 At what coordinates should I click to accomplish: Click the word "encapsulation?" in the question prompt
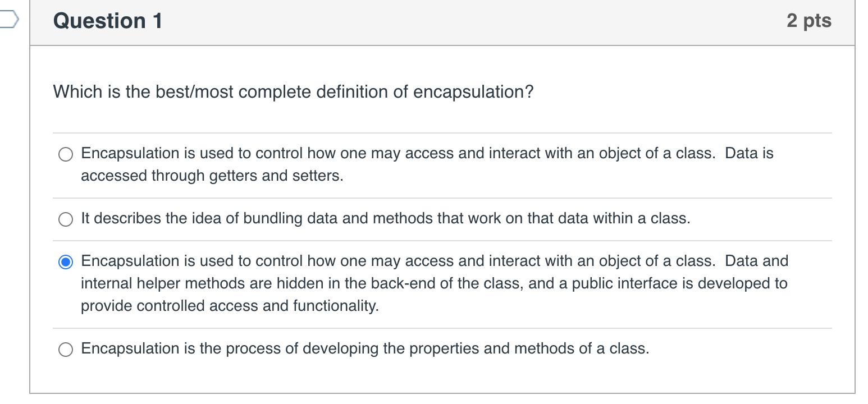click(x=473, y=91)
